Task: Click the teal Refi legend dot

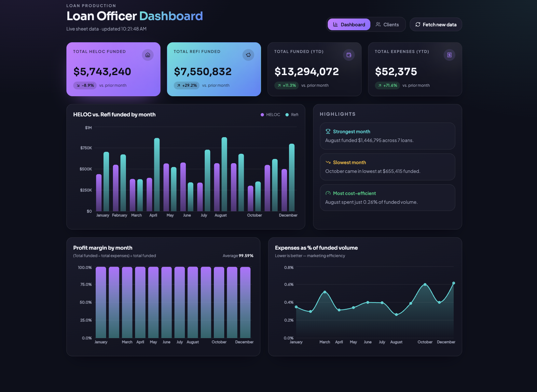Action: click(x=287, y=115)
